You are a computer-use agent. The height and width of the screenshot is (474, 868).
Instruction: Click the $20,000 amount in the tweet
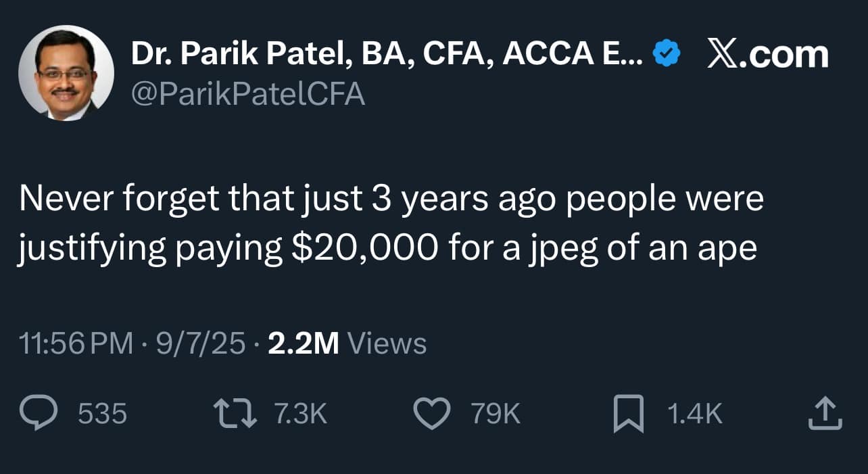364,249
